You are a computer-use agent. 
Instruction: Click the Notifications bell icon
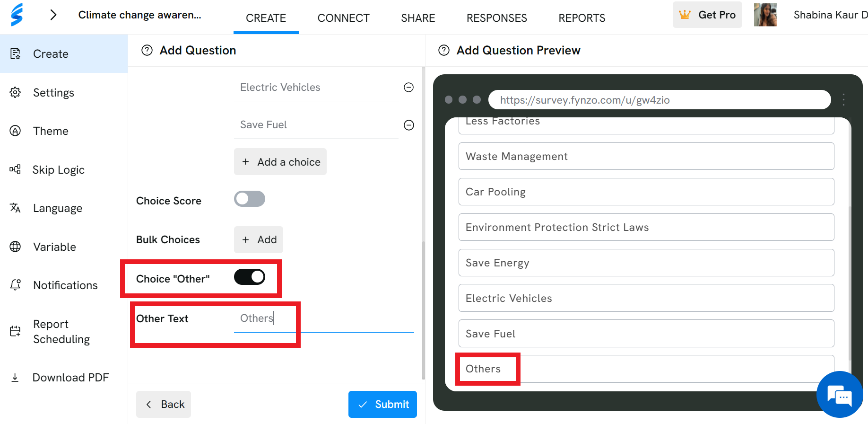pos(15,285)
